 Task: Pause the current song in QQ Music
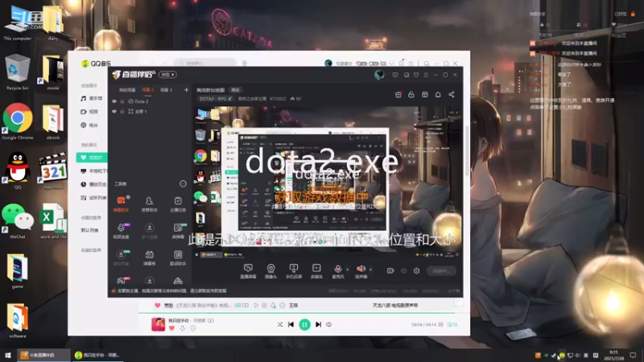coord(305,325)
